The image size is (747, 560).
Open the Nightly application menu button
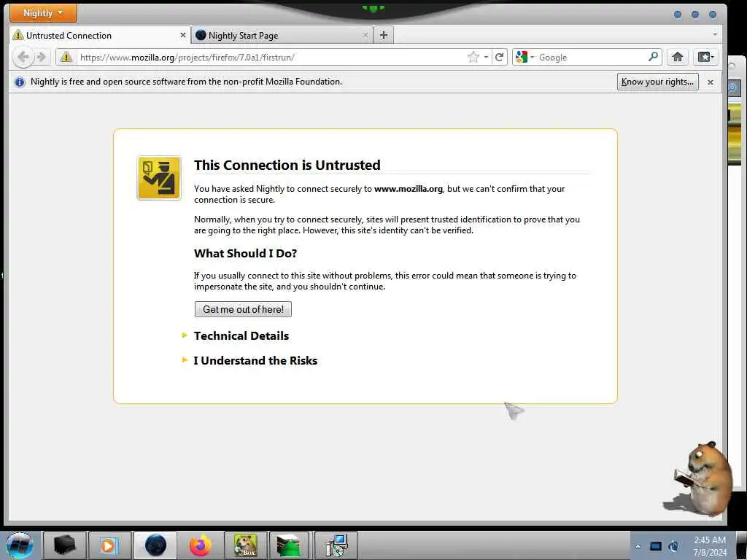43,13
